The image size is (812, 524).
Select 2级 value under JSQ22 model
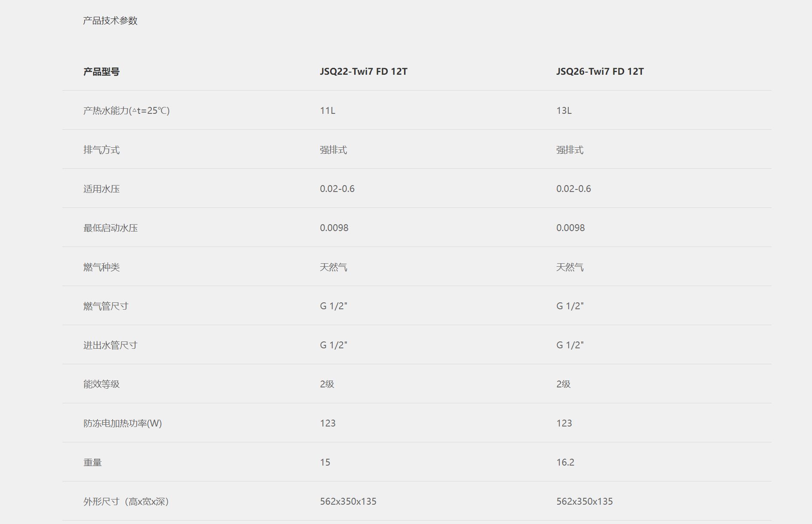tap(327, 384)
